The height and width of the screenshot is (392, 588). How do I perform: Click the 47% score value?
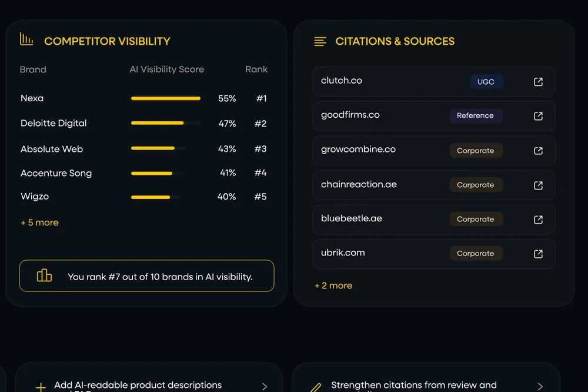227,124
